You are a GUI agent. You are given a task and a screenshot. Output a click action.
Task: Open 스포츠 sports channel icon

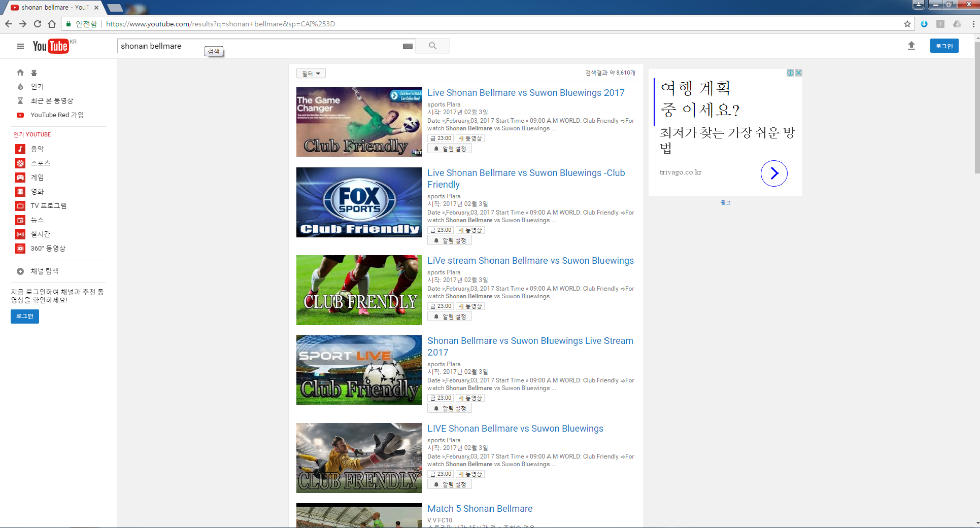(20, 163)
